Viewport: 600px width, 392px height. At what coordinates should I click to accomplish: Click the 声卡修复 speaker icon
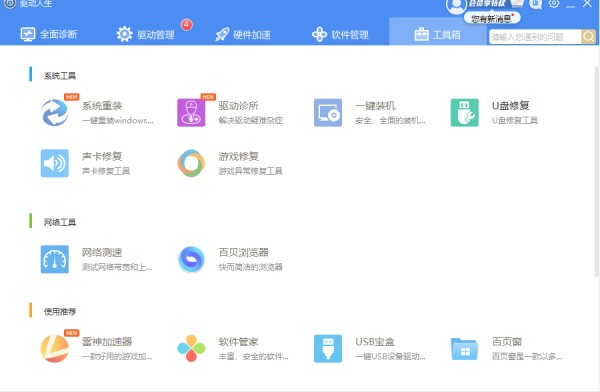click(55, 163)
